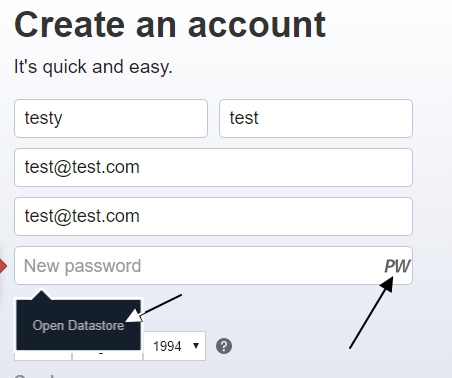Click the Open Datastore popup's pointer notch
This screenshot has height=378, width=452.
pos(42,295)
